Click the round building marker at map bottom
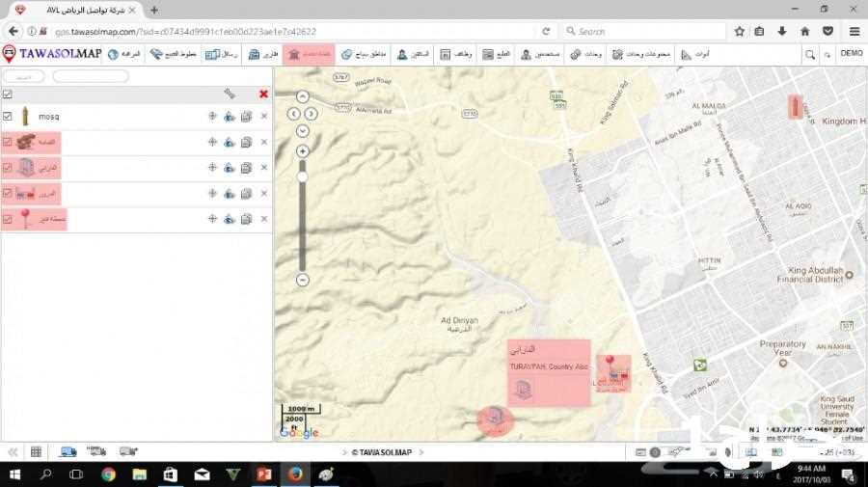This screenshot has height=487, width=868. pos(495,420)
